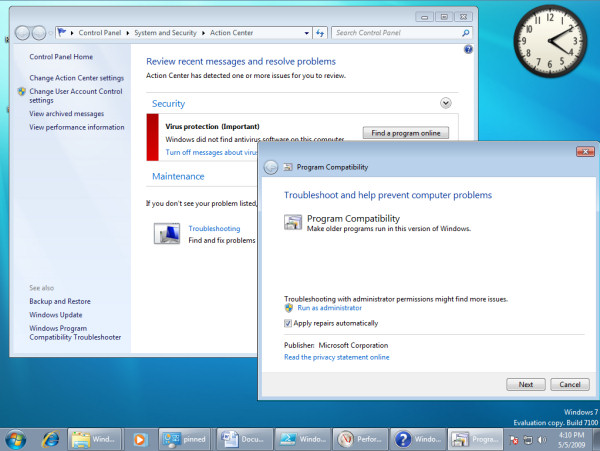The image size is (600, 451).
Task: Open the Windows Explorer taskbar button
Action: coord(95,439)
